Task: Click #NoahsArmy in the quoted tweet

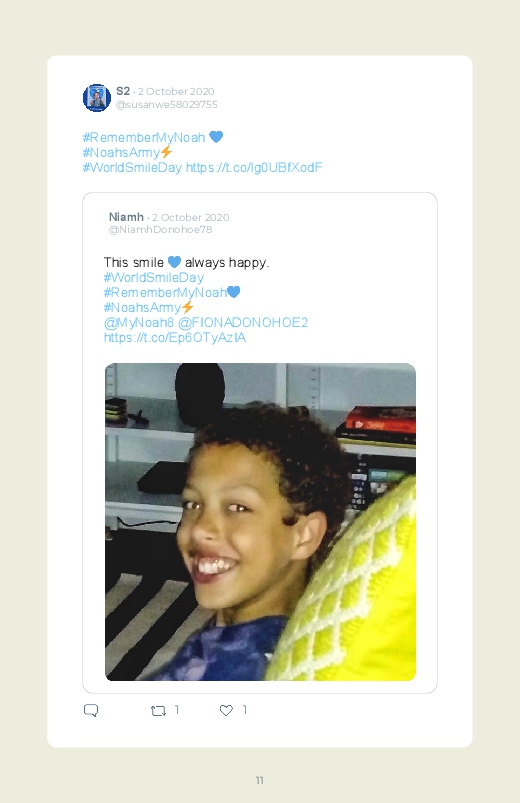Action: pos(142,307)
